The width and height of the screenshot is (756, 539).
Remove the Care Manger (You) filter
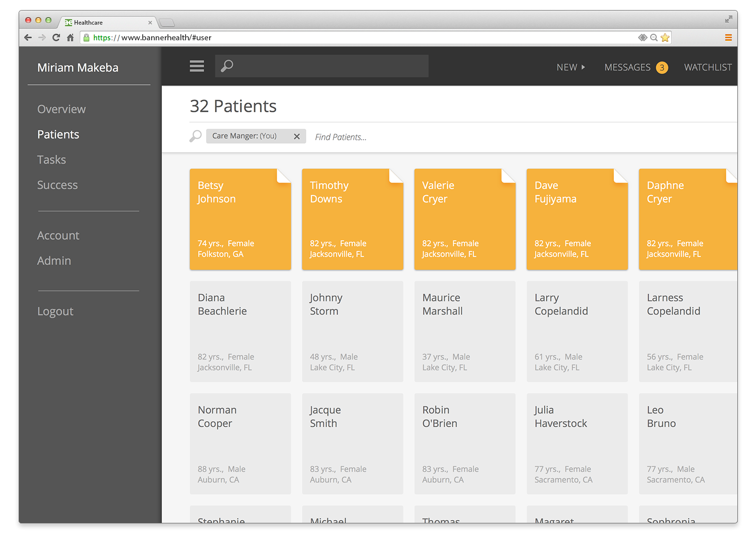(297, 136)
